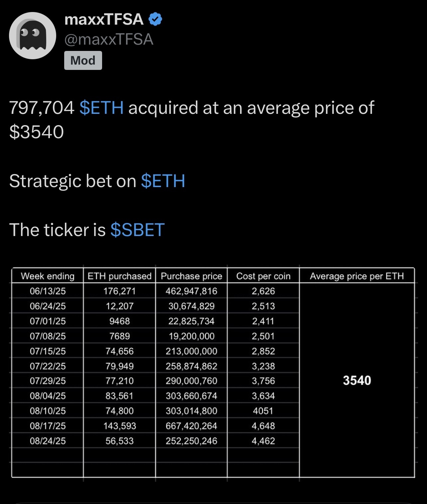Open the first $ETH cashtag link
Image resolution: width=427 pixels, height=504 pixels.
point(102,108)
